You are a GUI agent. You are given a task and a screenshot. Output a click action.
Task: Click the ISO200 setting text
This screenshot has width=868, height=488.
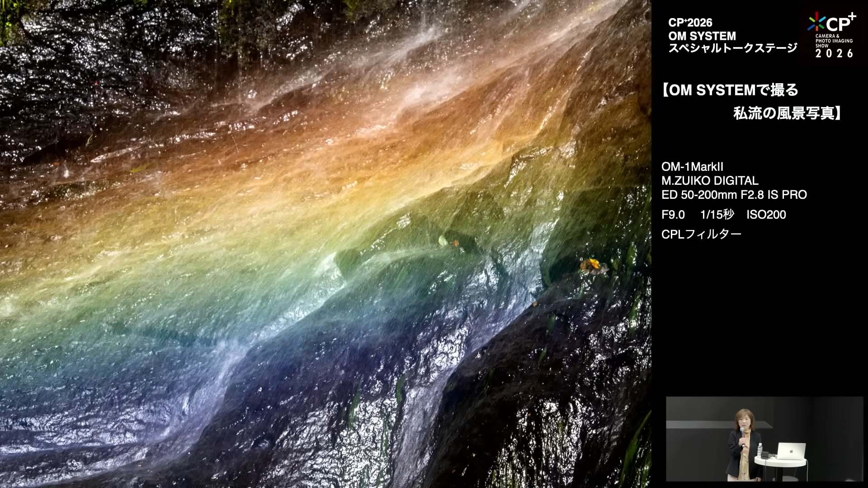[766, 215]
